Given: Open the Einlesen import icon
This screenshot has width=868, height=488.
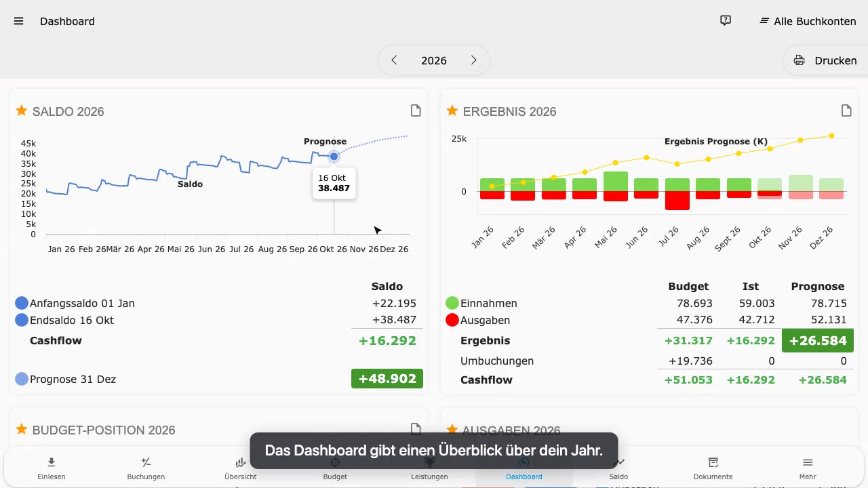Looking at the screenshot, I should 52,462.
